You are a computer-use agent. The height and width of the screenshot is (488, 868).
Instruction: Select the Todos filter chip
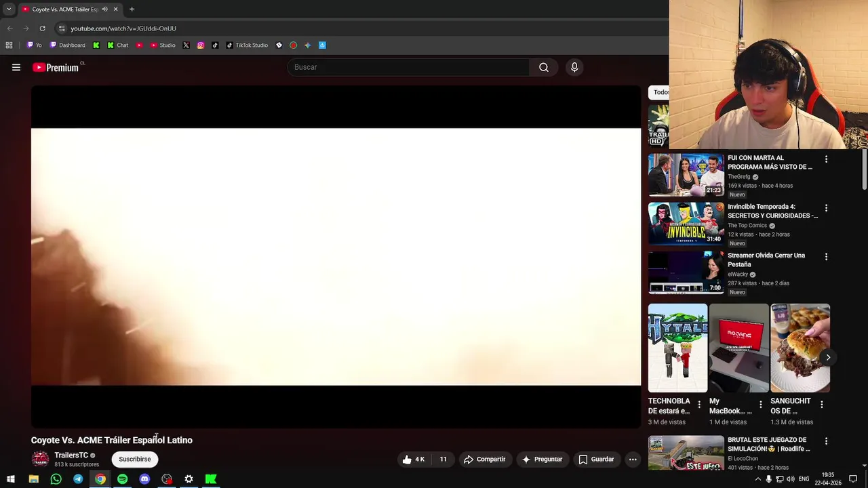[659, 92]
